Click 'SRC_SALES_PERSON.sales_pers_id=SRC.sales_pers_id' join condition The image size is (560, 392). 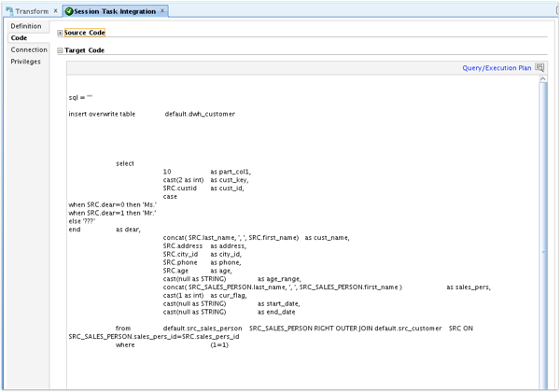pyautogui.click(x=154, y=337)
